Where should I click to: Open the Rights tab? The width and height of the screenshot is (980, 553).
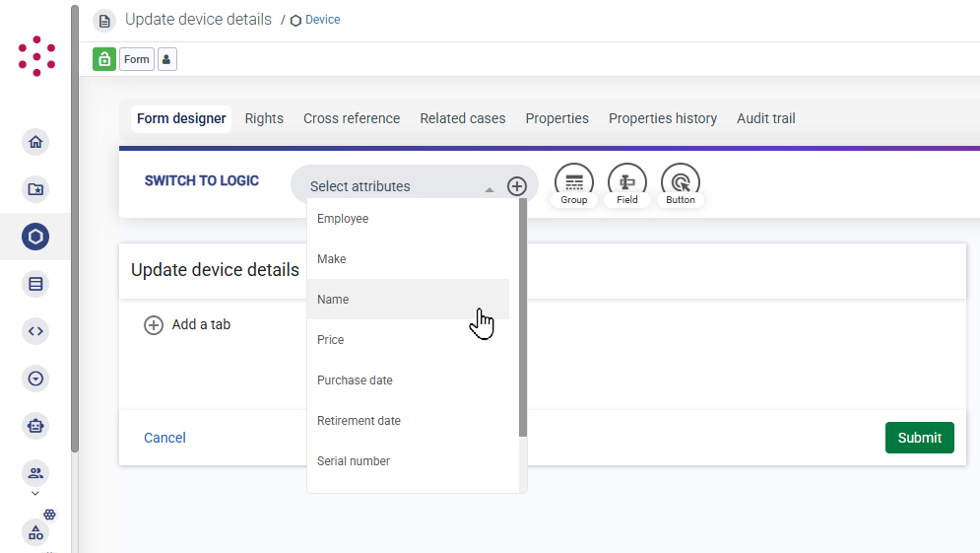(x=264, y=119)
